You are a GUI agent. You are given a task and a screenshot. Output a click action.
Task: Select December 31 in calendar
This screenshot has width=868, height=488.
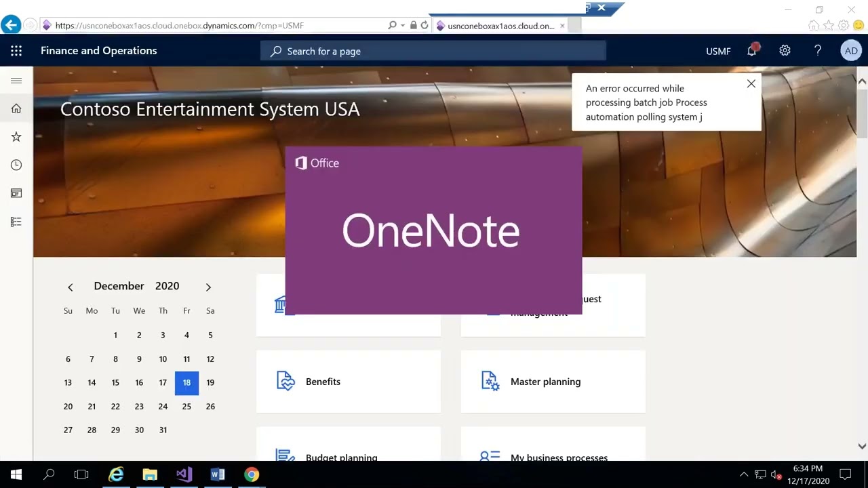(163, 430)
